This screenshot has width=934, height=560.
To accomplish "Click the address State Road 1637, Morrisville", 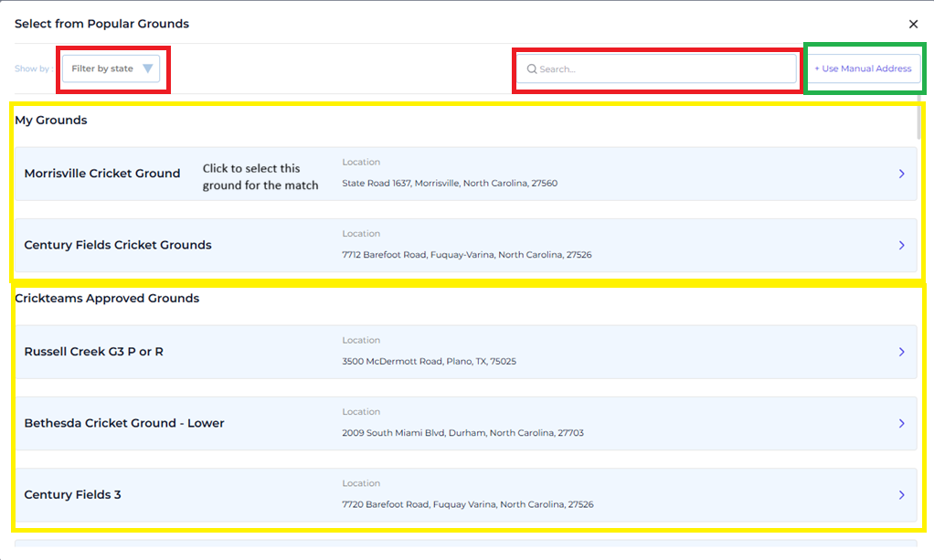I will [x=450, y=183].
